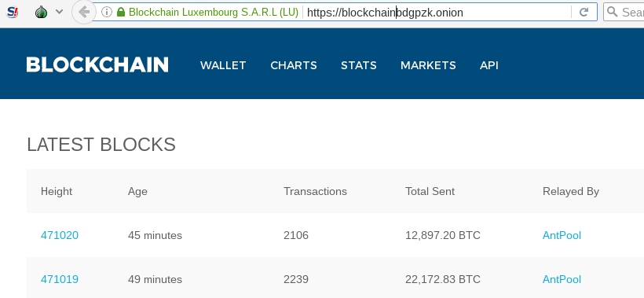Go to the STATS page
The height and width of the screenshot is (298, 644).
[359, 65]
